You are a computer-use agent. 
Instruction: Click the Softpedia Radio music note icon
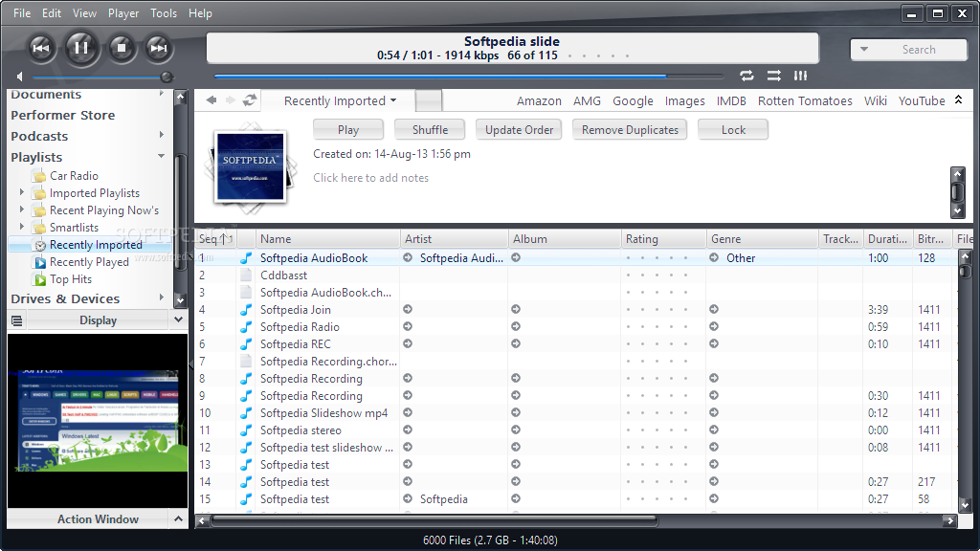pyautogui.click(x=246, y=327)
